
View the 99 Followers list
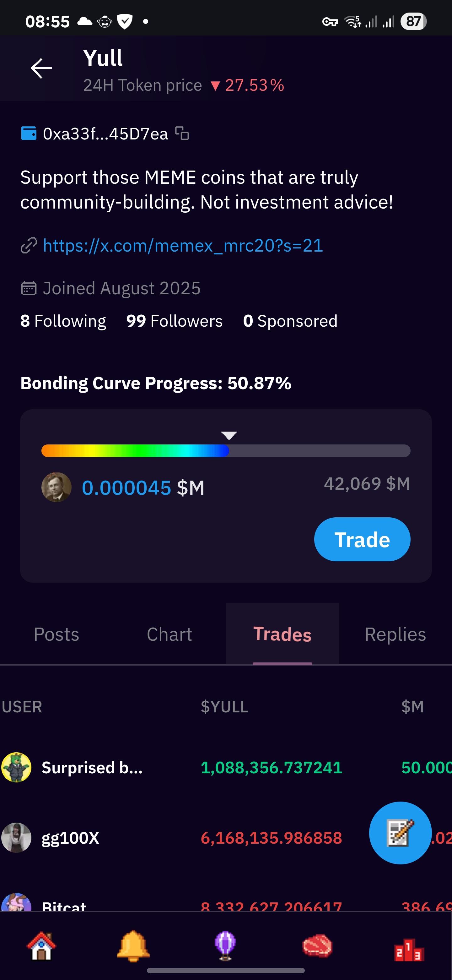[x=174, y=321]
